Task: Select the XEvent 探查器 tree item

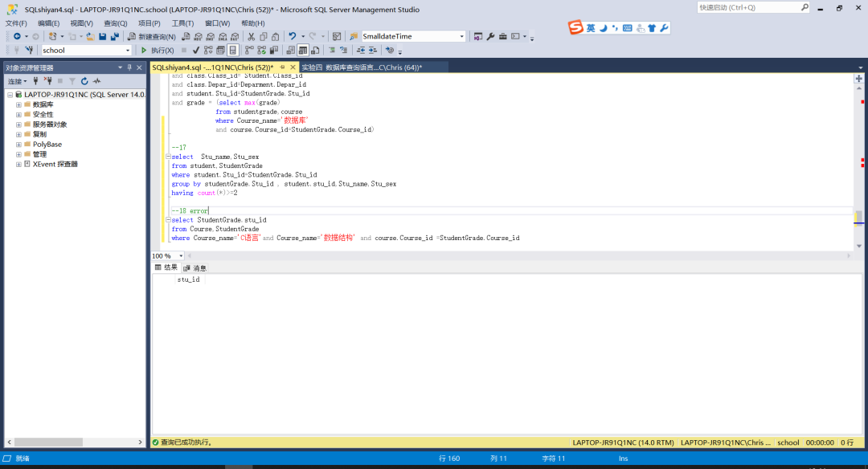Action: [x=55, y=165]
